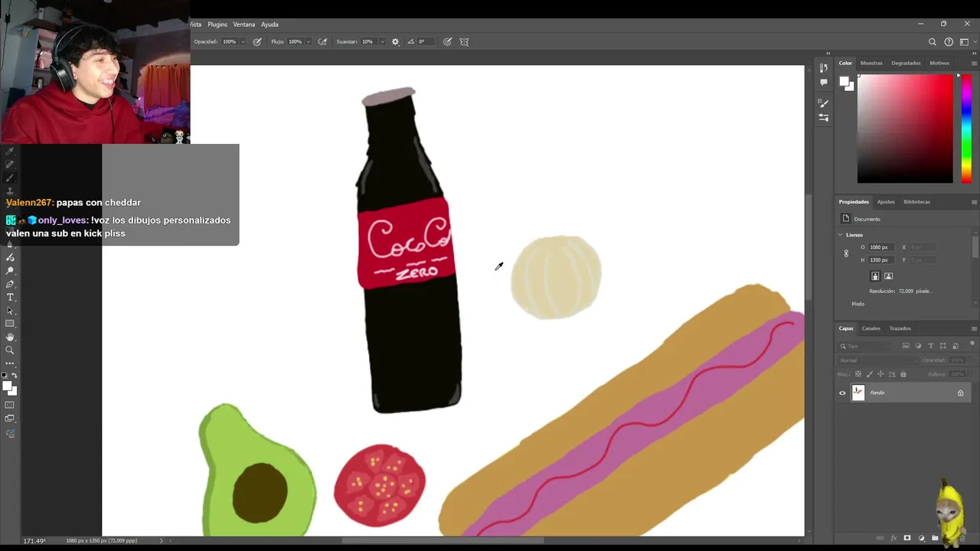Open the Opacidad dropdown arrow
Screen dimensions: 980x551
pos(243,42)
